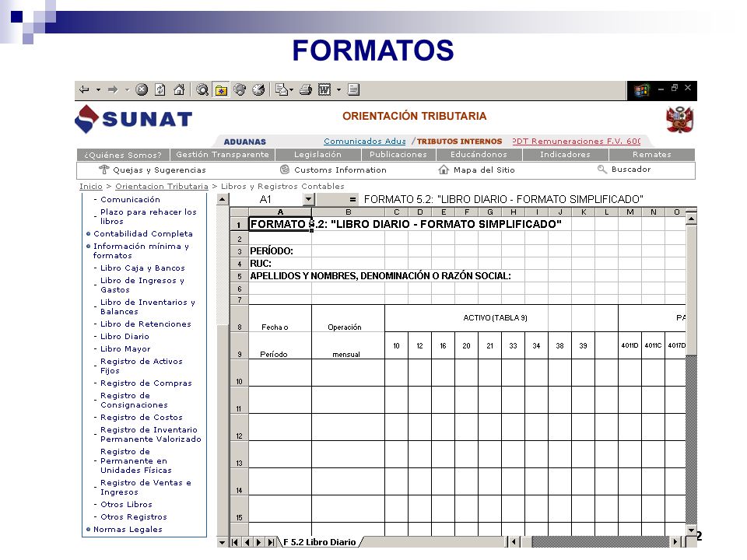
Task: Print page with printer icon
Action: 305,89
